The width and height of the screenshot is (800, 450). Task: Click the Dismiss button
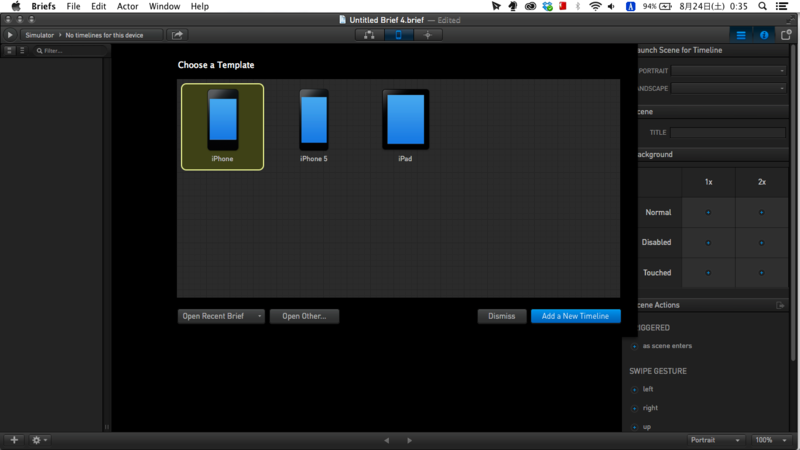502,316
